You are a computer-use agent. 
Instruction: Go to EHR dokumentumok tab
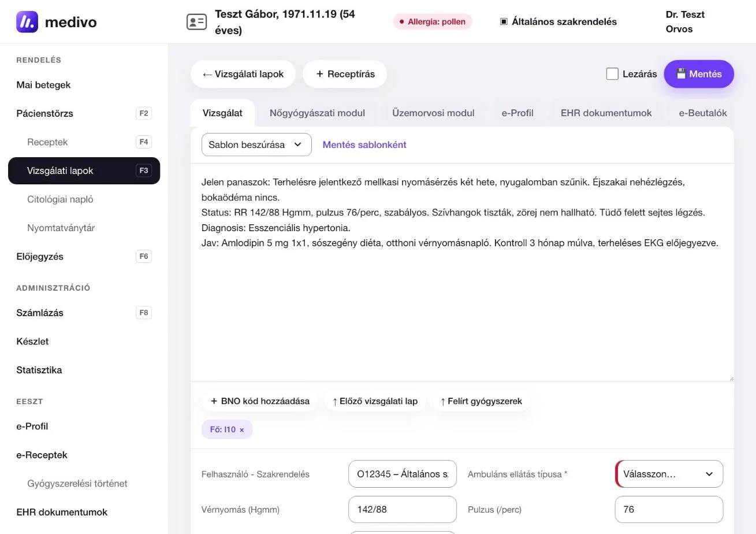[x=606, y=113]
